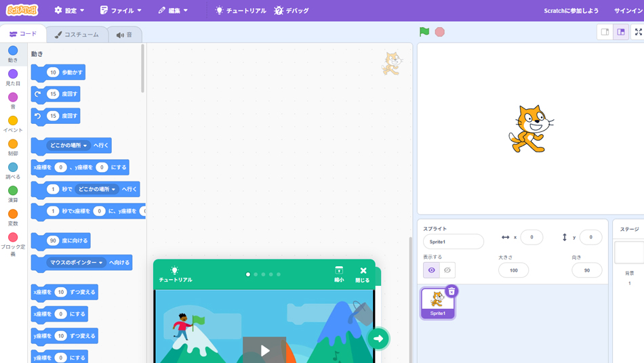Open the 編集 edit menu
Screen dimensions: 644x363
click(x=173, y=10)
